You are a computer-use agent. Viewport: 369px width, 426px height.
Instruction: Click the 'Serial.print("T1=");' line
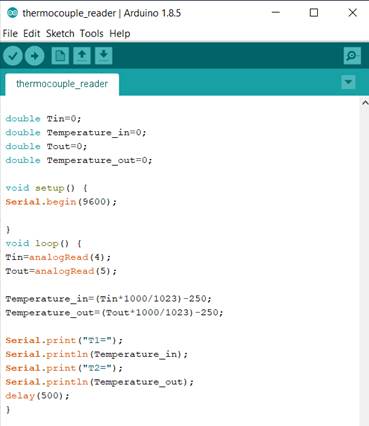[64, 340]
